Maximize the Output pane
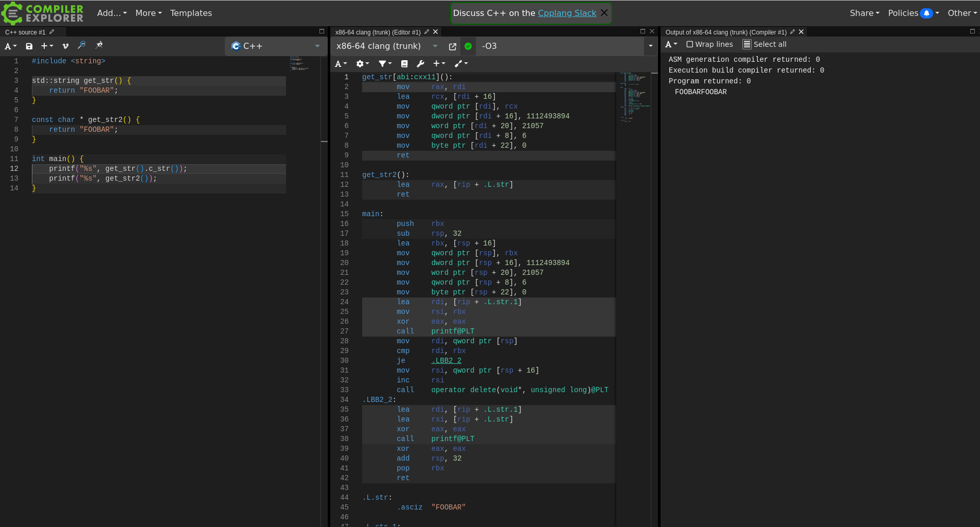 click(972, 31)
